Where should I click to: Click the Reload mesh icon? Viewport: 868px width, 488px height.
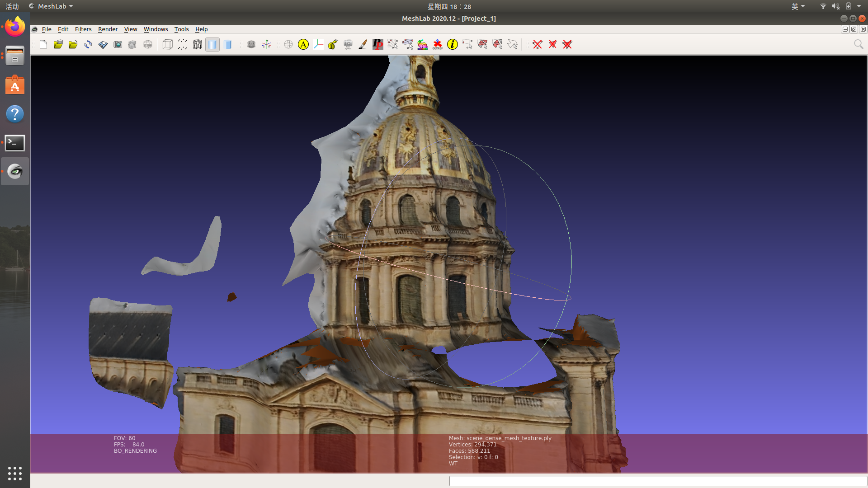pyautogui.click(x=88, y=44)
